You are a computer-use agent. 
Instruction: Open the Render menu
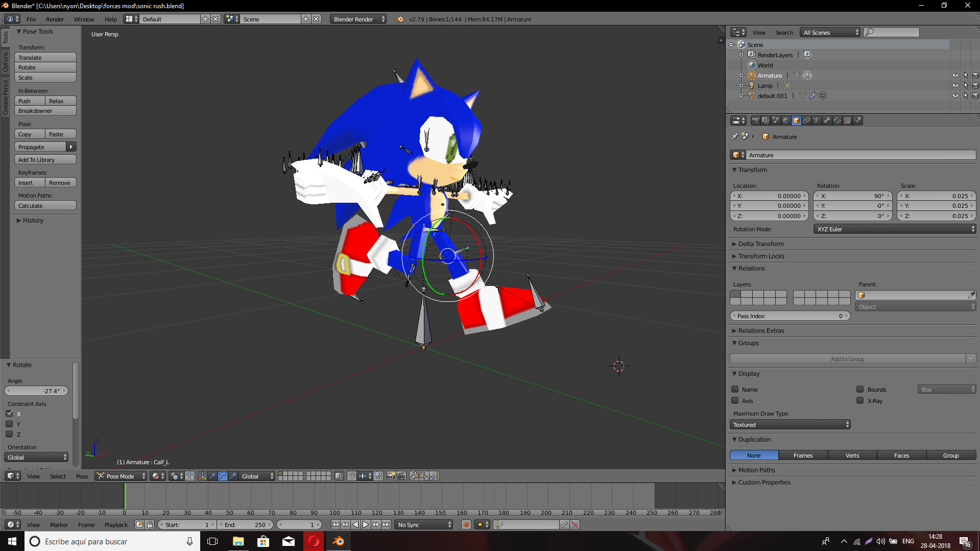tap(55, 19)
